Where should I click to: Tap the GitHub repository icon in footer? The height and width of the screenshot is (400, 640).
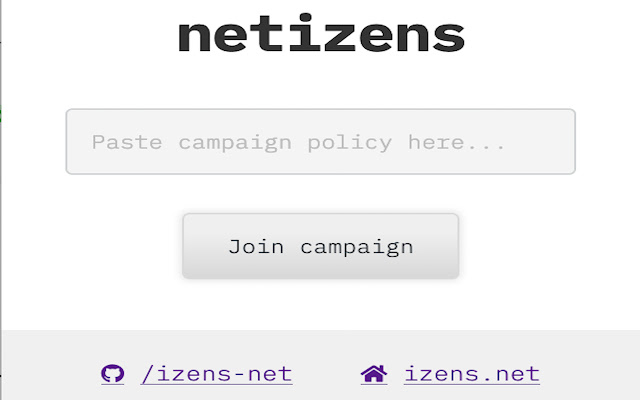click(113, 373)
